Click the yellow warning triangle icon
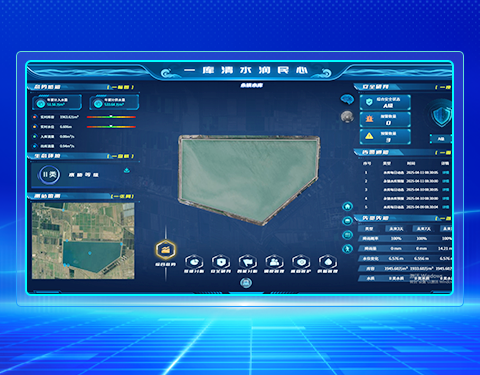Image resolution: width=480 pixels, height=375 pixels. (x=369, y=136)
